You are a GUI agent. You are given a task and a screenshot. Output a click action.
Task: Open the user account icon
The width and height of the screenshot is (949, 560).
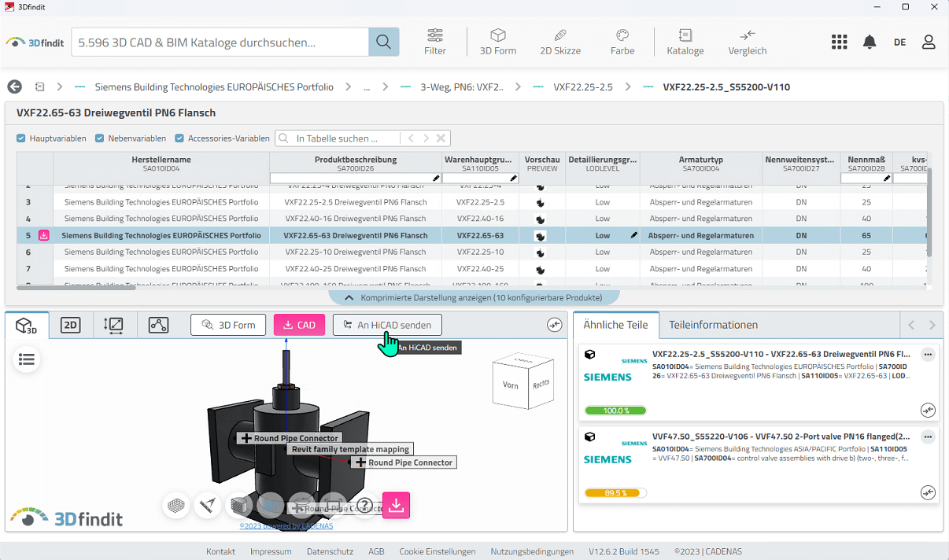coord(929,42)
